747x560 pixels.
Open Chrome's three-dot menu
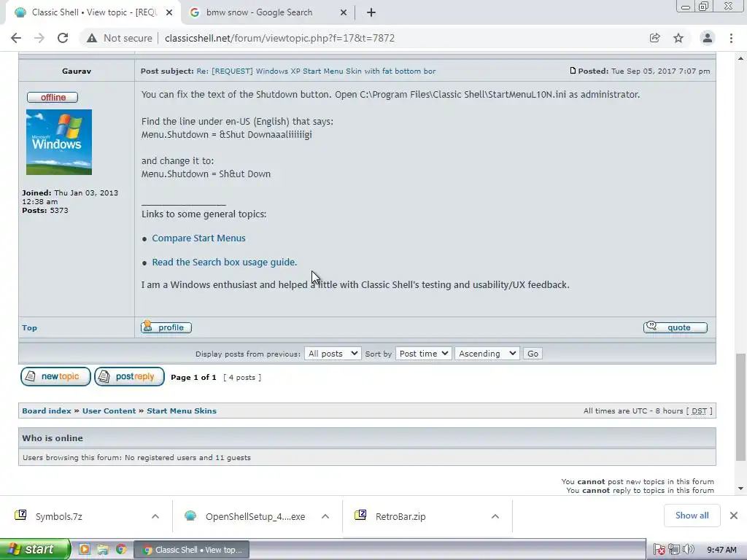click(x=731, y=38)
